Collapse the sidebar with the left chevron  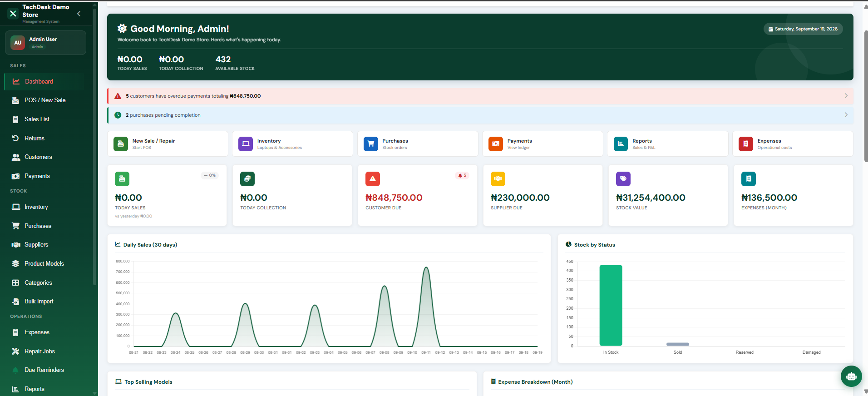point(79,14)
